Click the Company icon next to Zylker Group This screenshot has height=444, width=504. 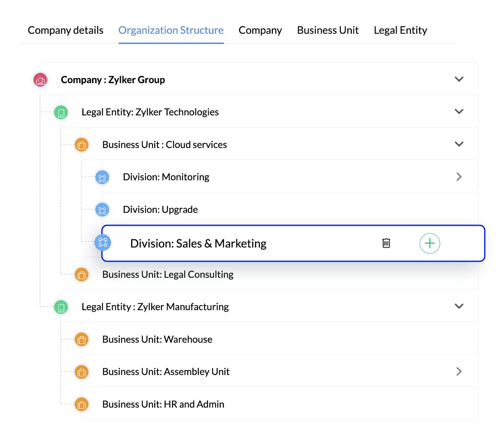[x=40, y=79]
